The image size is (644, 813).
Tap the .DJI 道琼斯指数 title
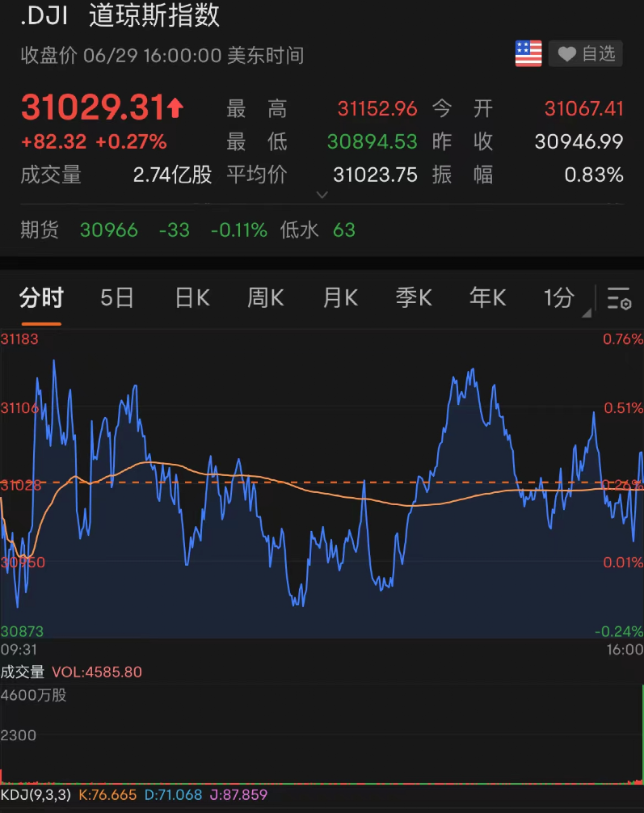pyautogui.click(x=120, y=15)
